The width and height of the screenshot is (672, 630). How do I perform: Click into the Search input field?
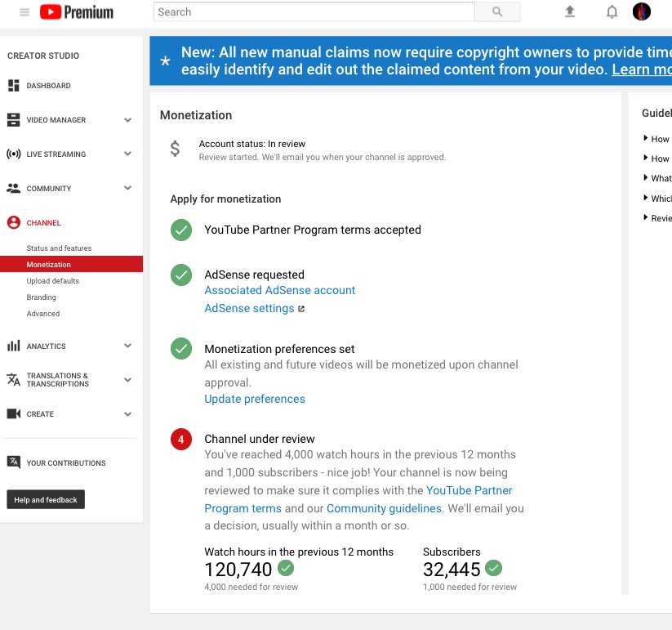314,12
